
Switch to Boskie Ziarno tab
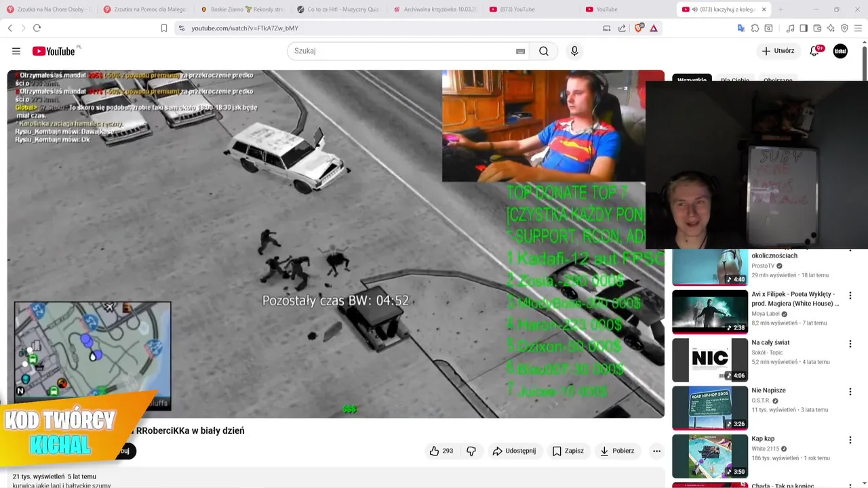243,9
